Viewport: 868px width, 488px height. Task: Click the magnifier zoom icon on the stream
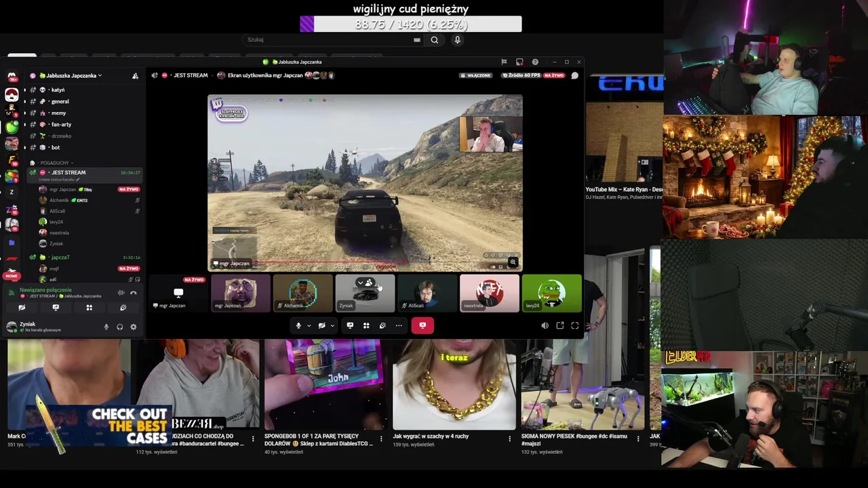[513, 262]
